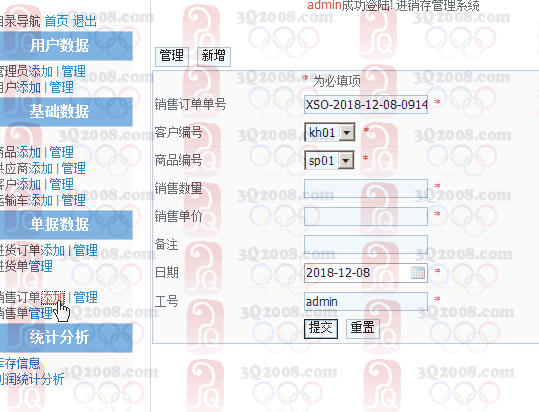Reset the form with 重置 button
This screenshot has width=539, height=412.
tap(363, 329)
